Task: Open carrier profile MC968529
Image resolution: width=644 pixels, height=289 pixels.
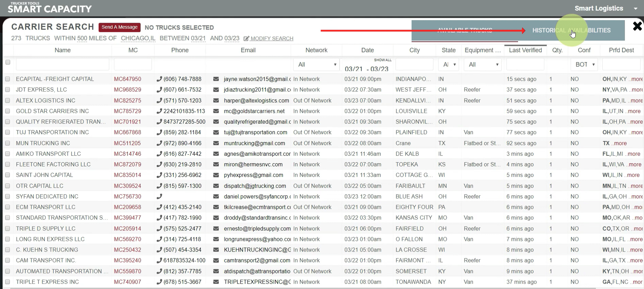Action: [x=128, y=90]
